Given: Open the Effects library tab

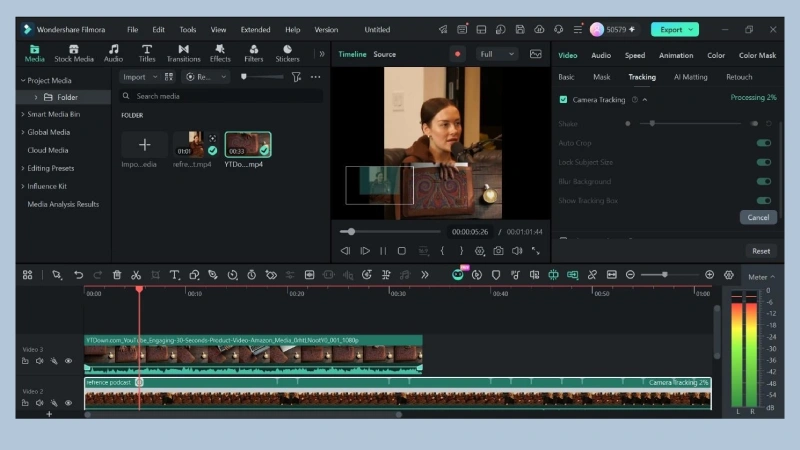Looking at the screenshot, I should [x=220, y=54].
